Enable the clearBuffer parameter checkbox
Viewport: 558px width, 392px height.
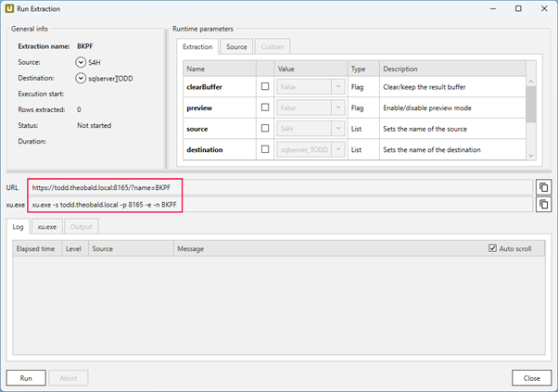coord(266,86)
